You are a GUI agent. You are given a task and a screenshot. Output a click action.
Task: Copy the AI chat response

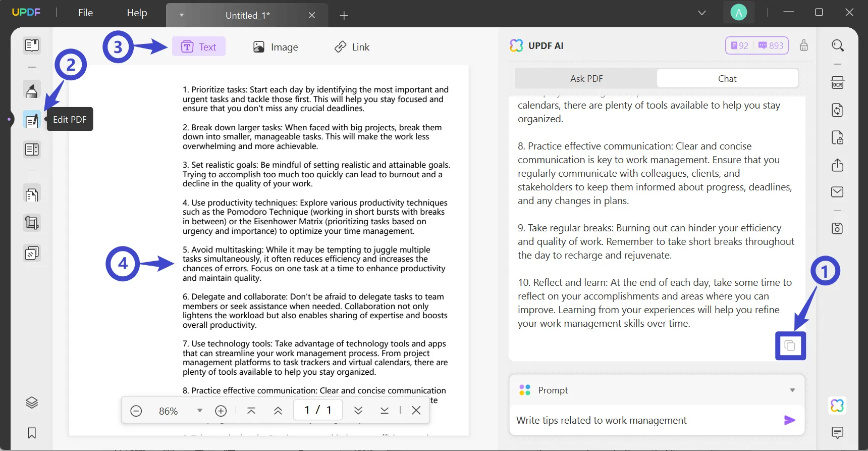pyautogui.click(x=790, y=346)
